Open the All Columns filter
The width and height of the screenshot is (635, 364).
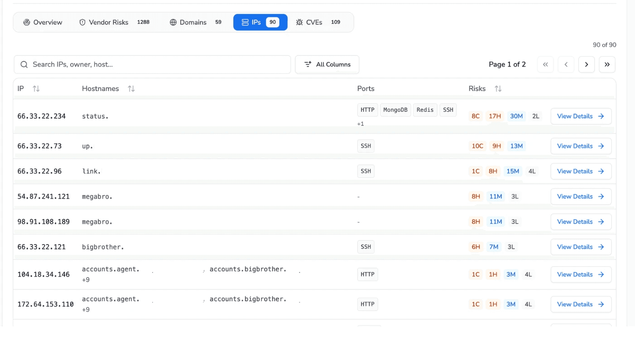(327, 64)
